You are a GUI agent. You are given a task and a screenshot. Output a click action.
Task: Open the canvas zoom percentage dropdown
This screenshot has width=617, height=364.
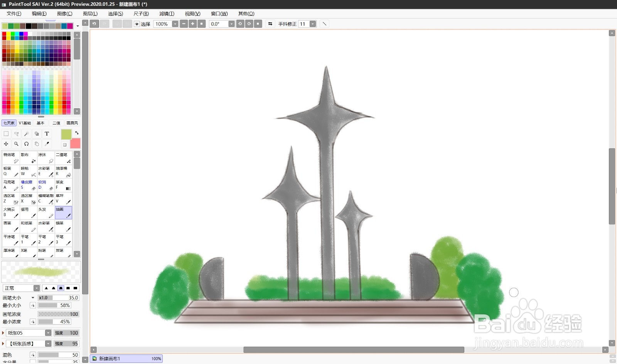(x=175, y=24)
